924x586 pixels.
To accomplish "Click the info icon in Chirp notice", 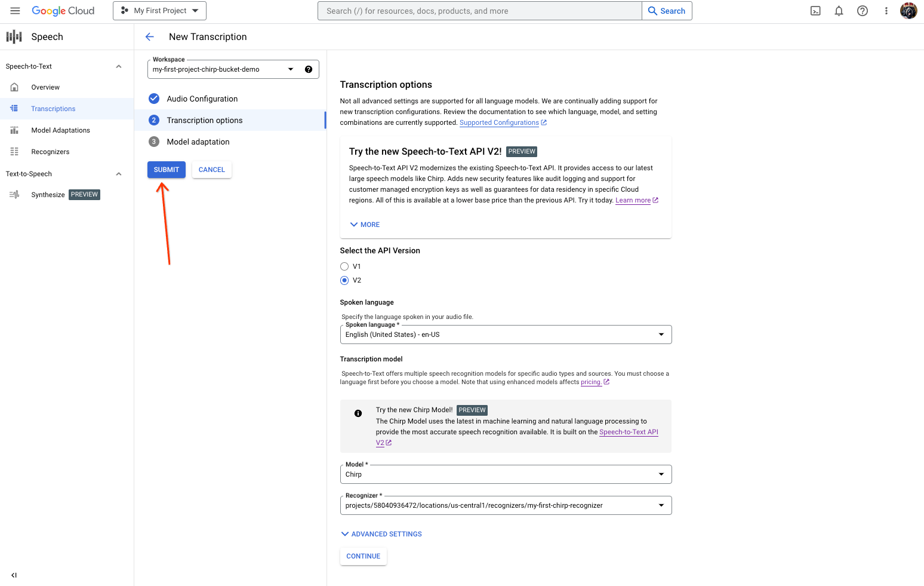I will click(x=358, y=413).
